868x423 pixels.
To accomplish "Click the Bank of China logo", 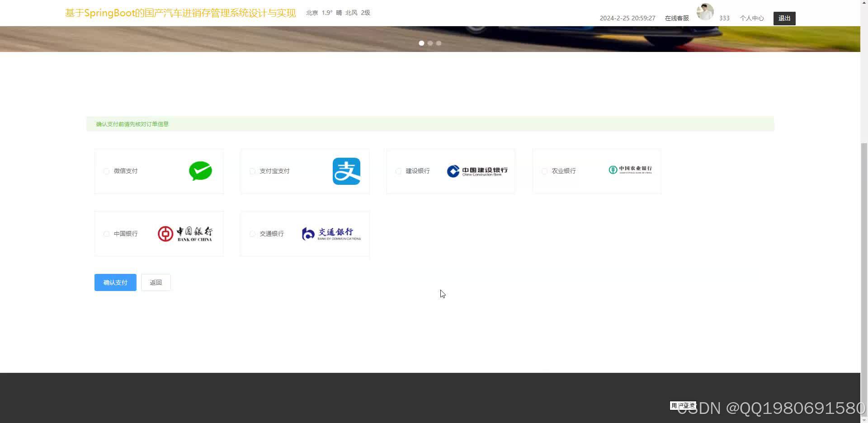I will 185,233.
